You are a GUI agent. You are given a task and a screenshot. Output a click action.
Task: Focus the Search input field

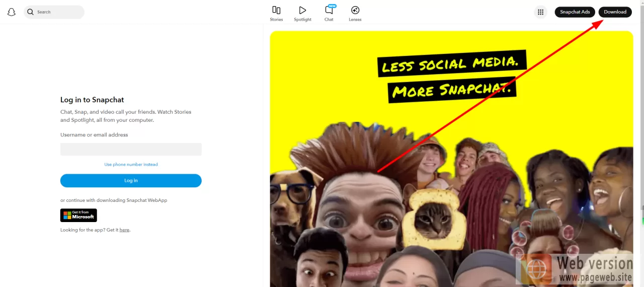[54, 12]
